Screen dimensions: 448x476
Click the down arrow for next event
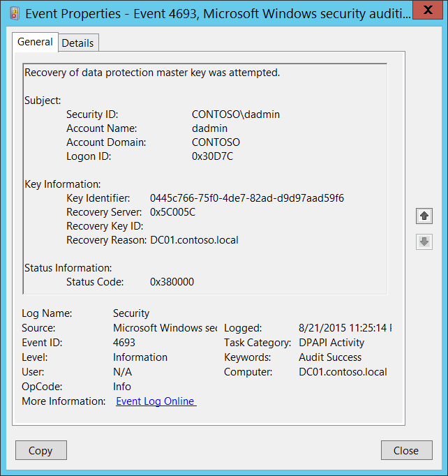click(x=424, y=242)
